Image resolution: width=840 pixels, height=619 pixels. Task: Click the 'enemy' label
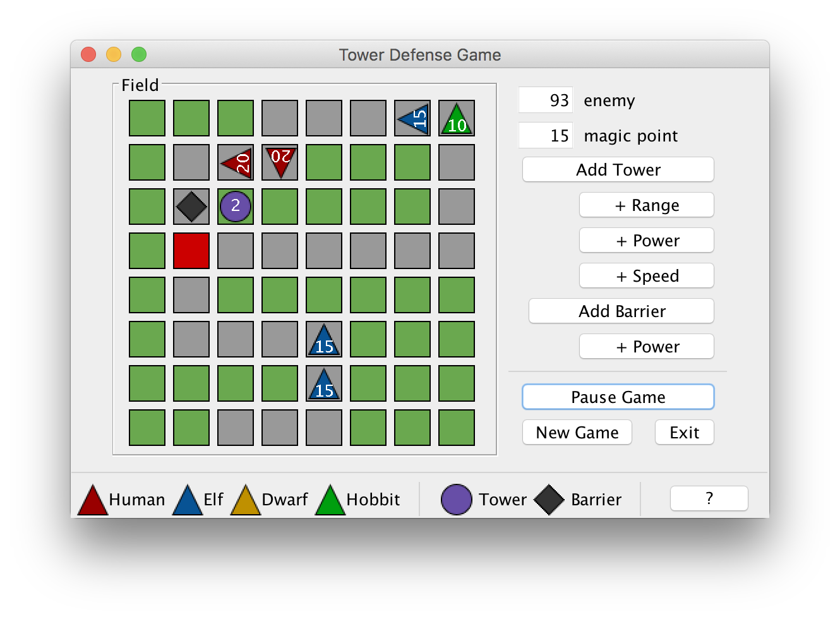pos(609,100)
